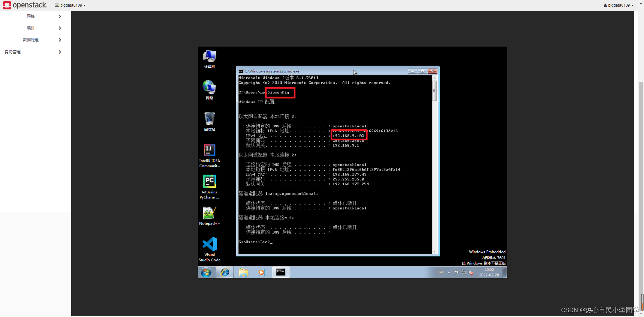The image size is (644, 317).
Task: Select the Visual Studio Code desktop icon
Action: pyautogui.click(x=210, y=249)
